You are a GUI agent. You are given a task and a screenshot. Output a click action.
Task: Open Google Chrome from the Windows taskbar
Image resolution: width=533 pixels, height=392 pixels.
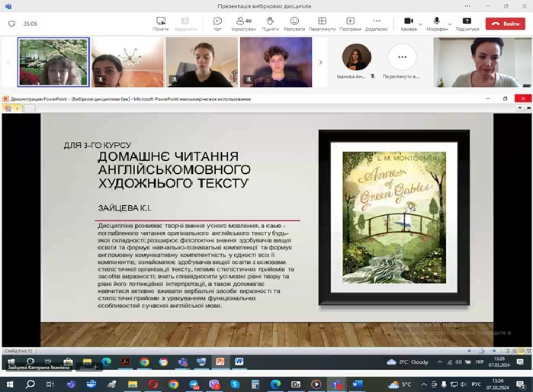173,384
